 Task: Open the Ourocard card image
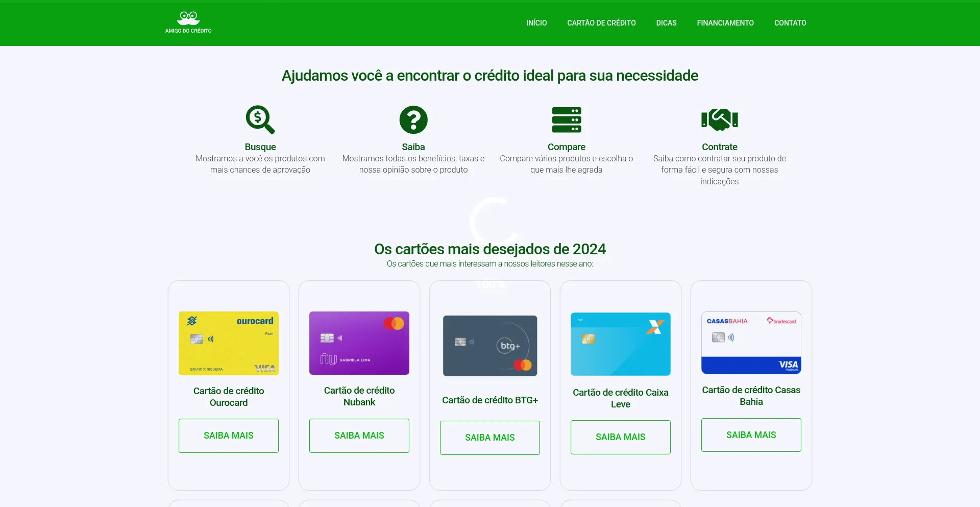point(229,343)
